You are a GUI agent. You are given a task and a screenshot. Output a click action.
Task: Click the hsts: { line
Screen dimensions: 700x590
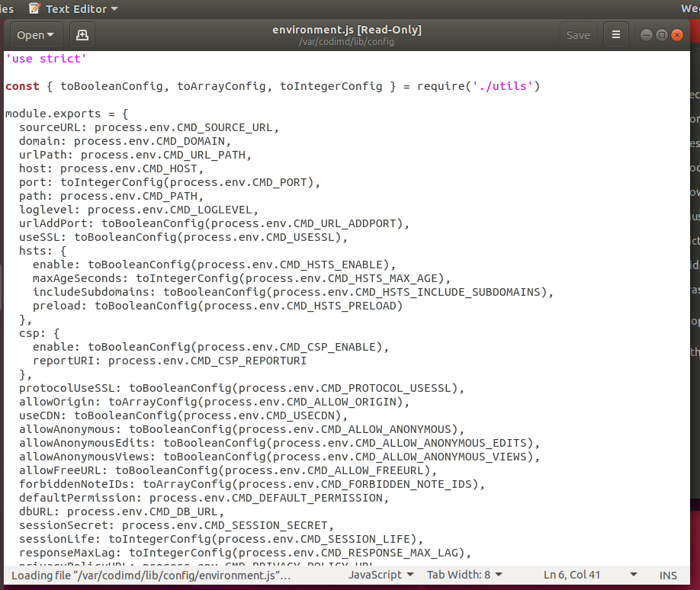click(x=43, y=251)
